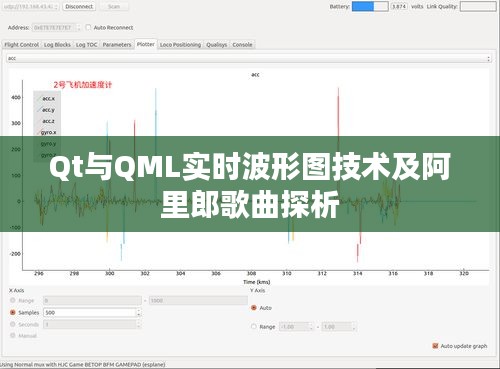Select the Plotter tab
This screenshot has width=500, height=369.
coord(146,44)
